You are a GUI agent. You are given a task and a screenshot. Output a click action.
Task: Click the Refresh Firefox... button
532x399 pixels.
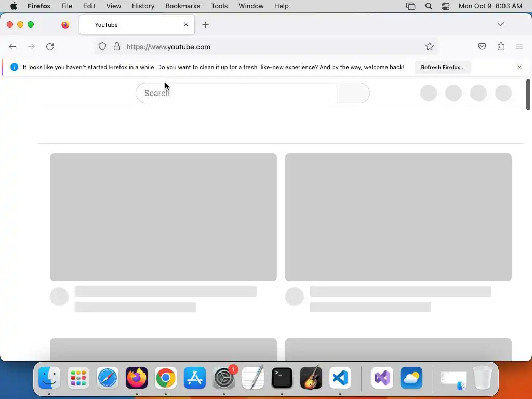tap(443, 67)
